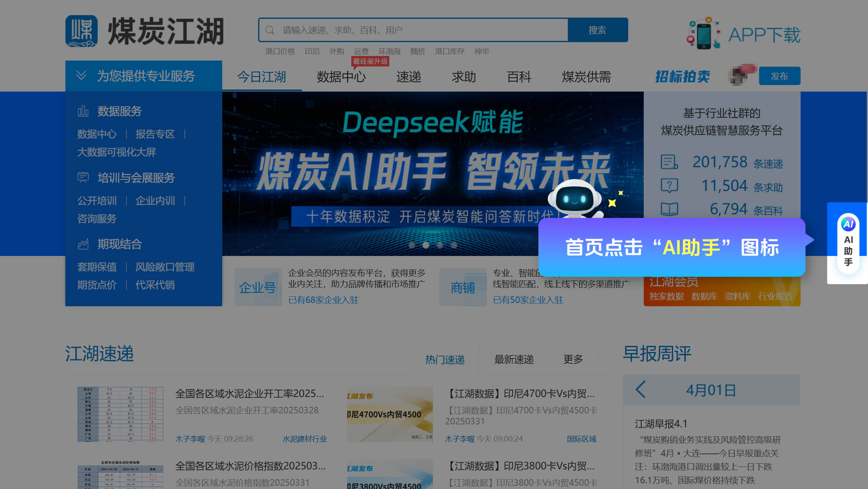
Task: Click the 商铺 icon tile
Action: click(x=463, y=287)
